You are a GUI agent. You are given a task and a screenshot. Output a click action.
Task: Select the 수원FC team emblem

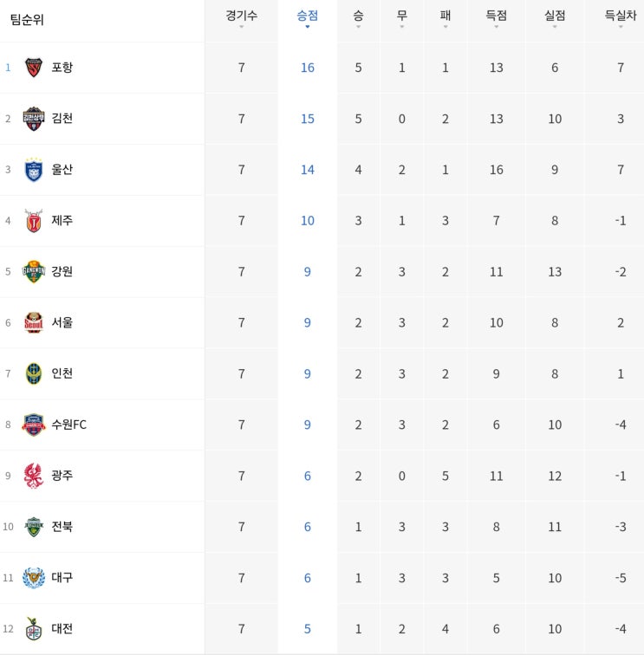click(x=34, y=425)
